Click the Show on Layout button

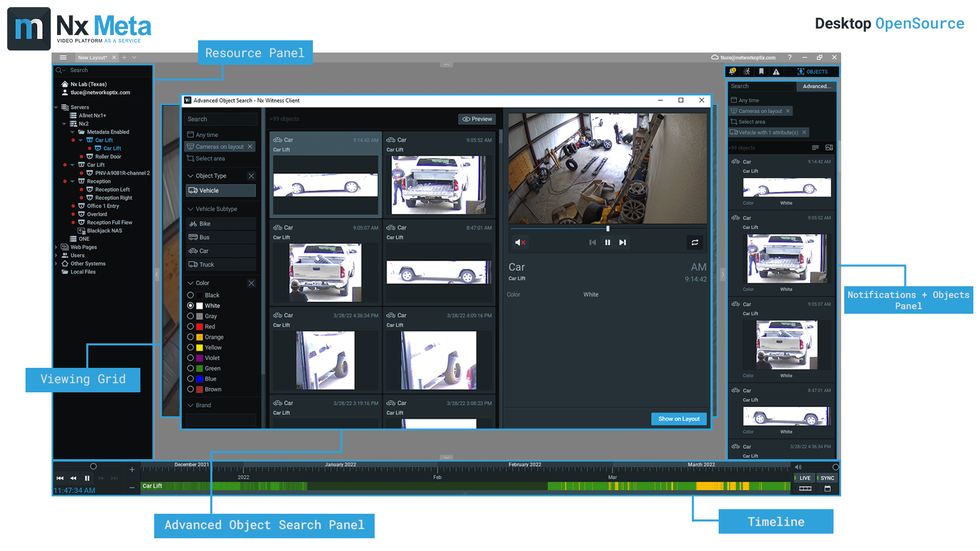coord(678,419)
